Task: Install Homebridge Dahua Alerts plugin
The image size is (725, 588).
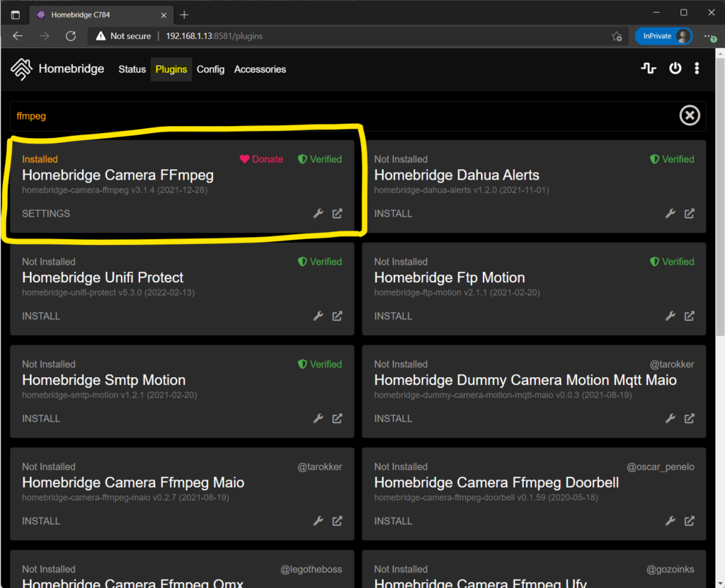Action: tap(393, 214)
